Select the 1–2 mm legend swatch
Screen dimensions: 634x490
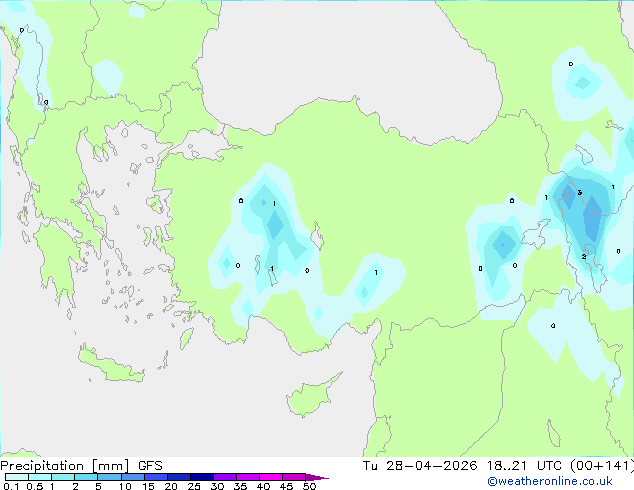[63, 477]
